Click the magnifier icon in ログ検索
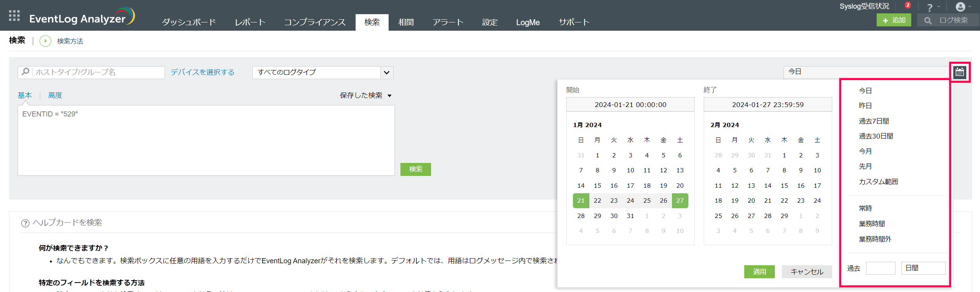This screenshot has width=980, height=292. (x=928, y=20)
